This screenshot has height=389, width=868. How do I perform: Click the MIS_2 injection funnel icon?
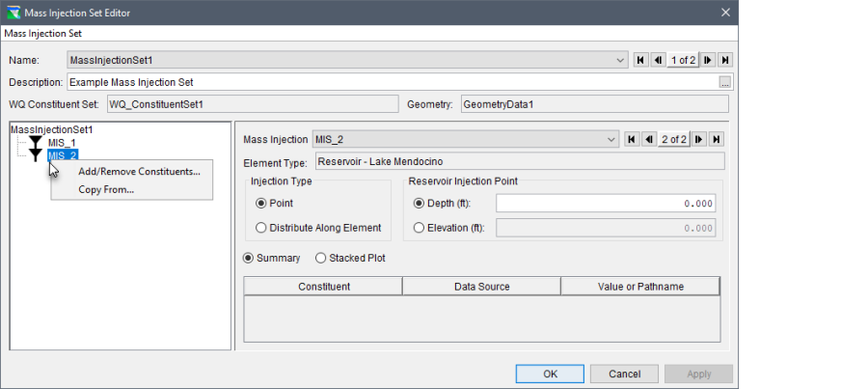tap(36, 155)
